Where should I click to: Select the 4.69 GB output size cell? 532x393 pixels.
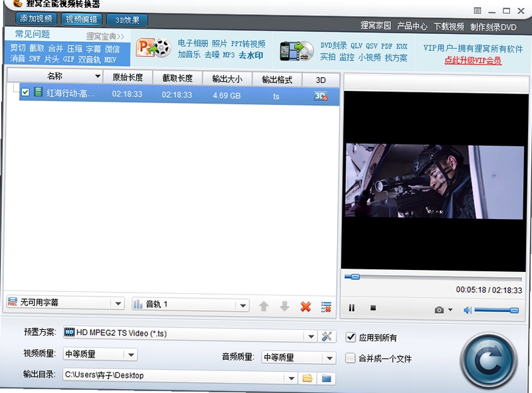(x=227, y=96)
